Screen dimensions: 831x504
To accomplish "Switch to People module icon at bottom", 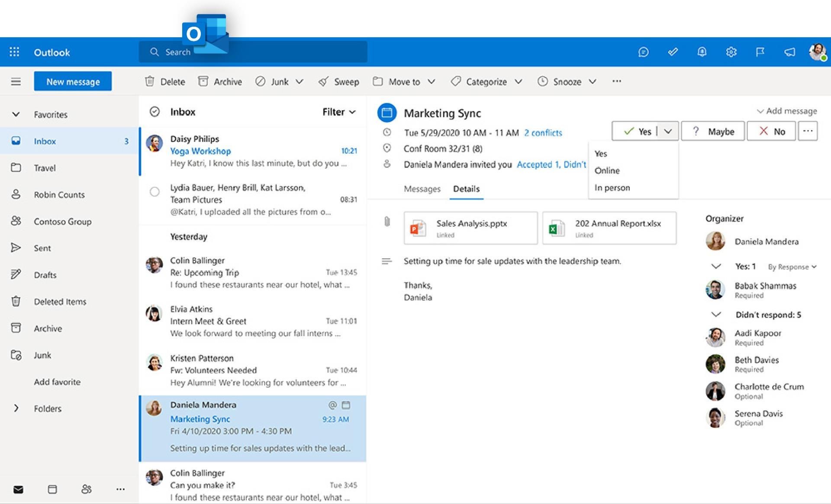I will (x=86, y=489).
